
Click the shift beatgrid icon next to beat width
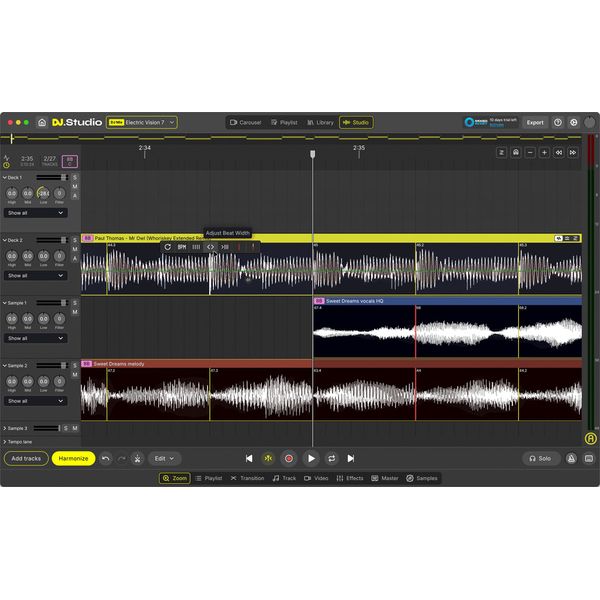point(225,247)
